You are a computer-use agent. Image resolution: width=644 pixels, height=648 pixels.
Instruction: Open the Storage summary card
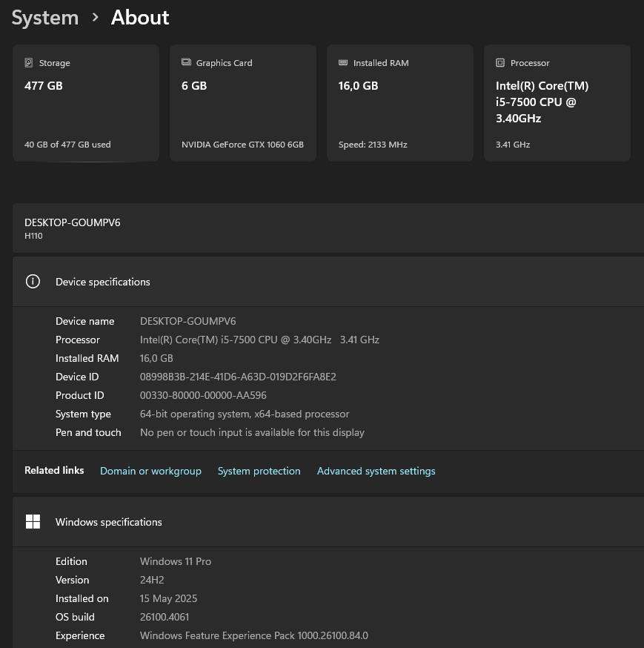pyautogui.click(x=85, y=102)
